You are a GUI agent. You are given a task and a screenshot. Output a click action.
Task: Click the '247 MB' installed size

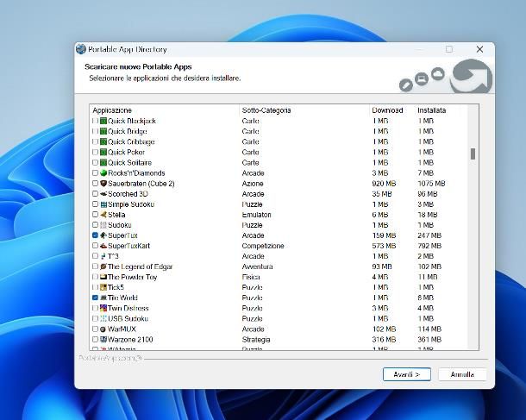(429, 235)
